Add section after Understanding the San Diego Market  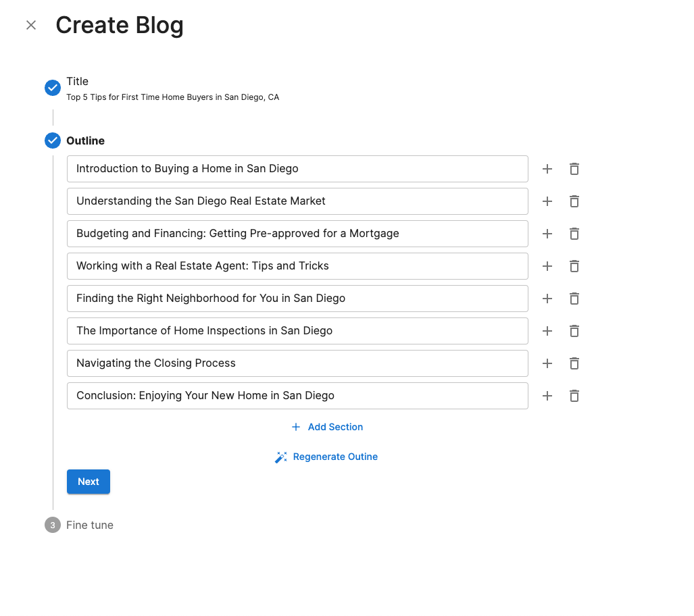pos(547,201)
